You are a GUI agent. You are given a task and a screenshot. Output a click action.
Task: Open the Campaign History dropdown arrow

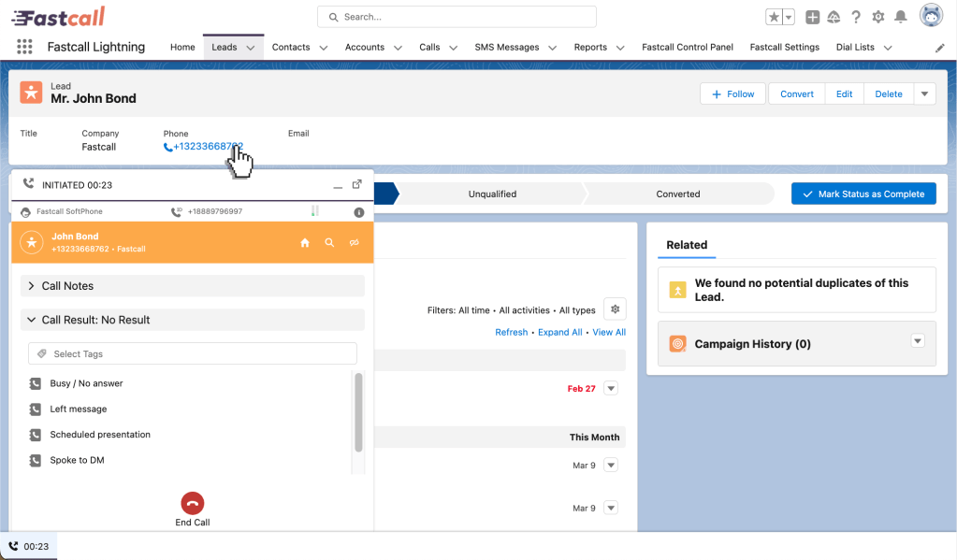coord(918,341)
